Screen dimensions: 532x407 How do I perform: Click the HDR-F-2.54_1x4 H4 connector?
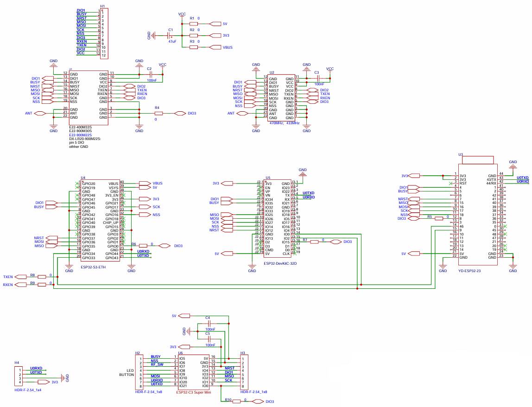point(19,376)
